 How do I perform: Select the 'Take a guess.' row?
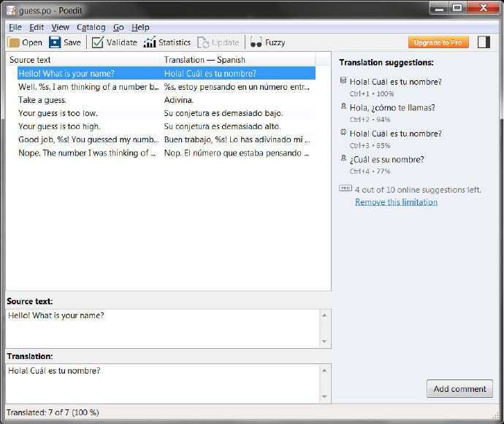pyautogui.click(x=167, y=100)
